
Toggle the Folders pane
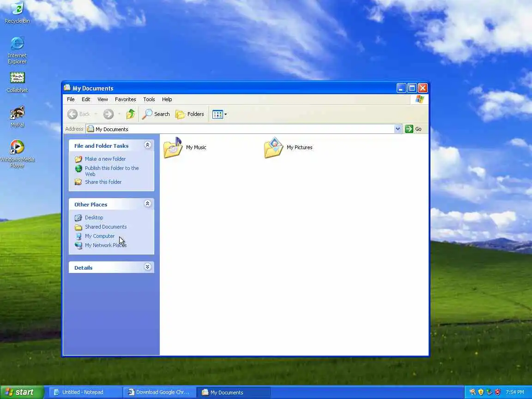click(x=190, y=114)
